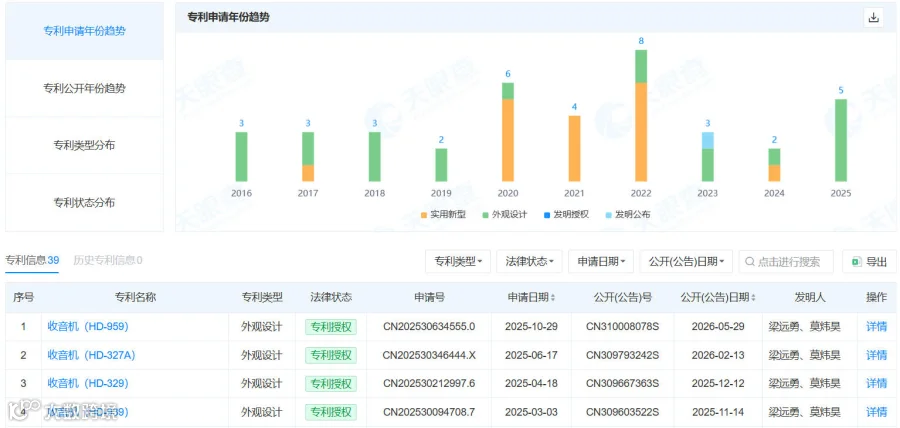Screen dimensions: 900x428
Task: Toggle 发明公布 legend color swatch
Action: pyautogui.click(x=609, y=215)
